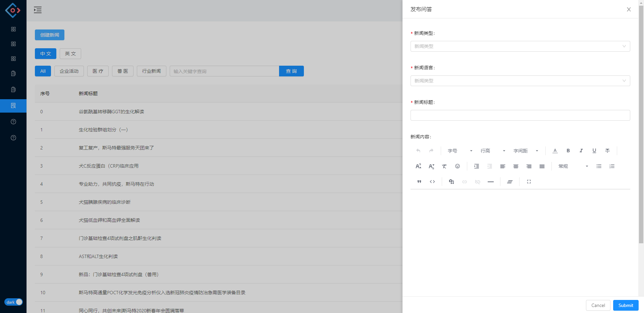Open the media insert icon
Viewport: 644px width, 313px height.
click(x=451, y=182)
